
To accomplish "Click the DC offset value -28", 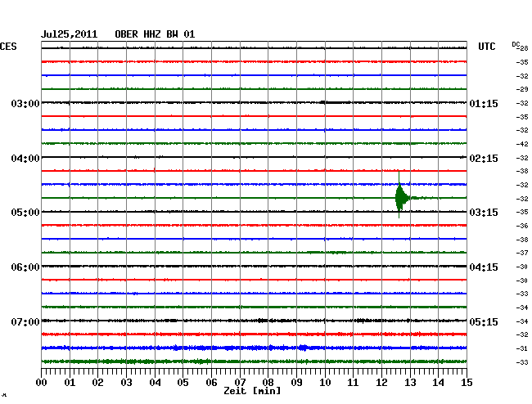I will (x=524, y=48).
